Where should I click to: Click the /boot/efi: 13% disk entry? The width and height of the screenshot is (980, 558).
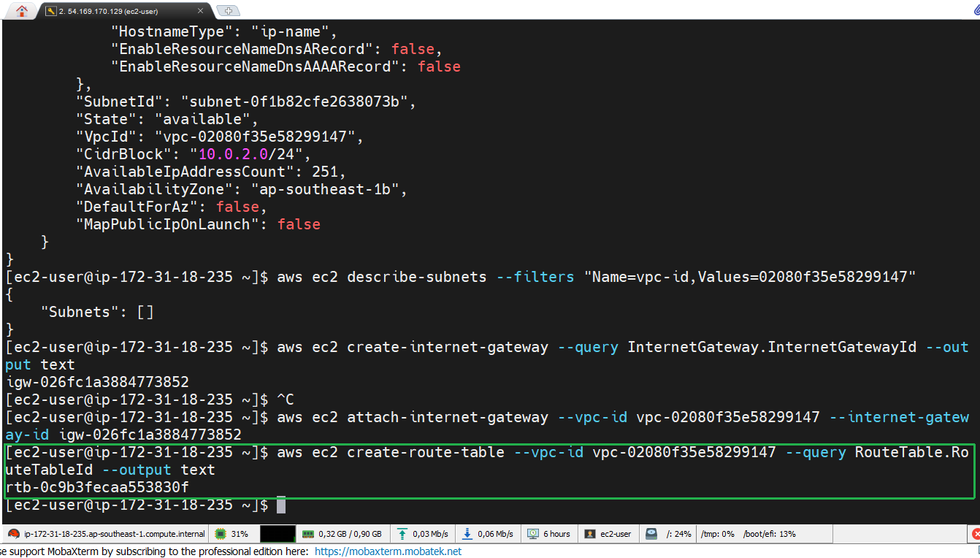pyautogui.click(x=769, y=534)
